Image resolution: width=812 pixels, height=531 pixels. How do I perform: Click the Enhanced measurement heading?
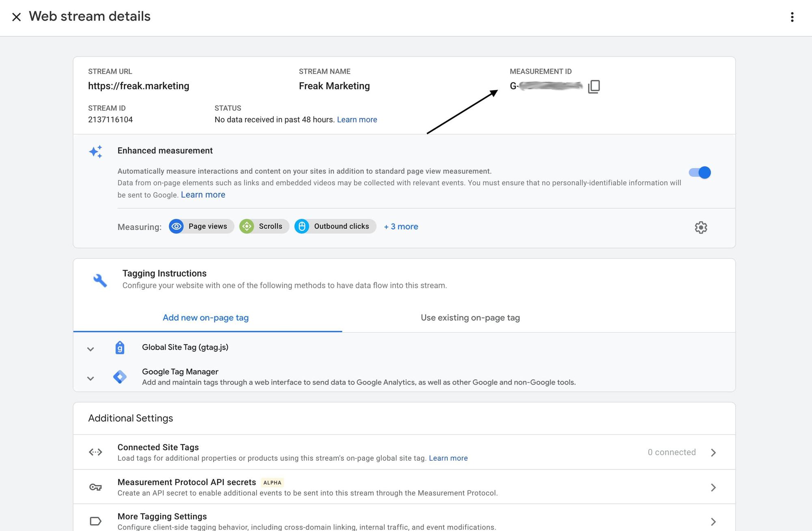coord(165,150)
